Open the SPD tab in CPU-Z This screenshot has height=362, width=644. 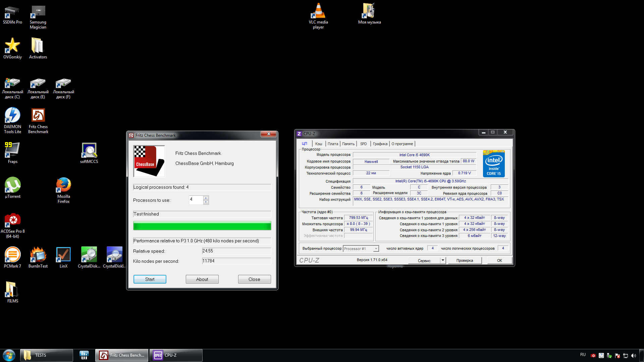pos(363,144)
